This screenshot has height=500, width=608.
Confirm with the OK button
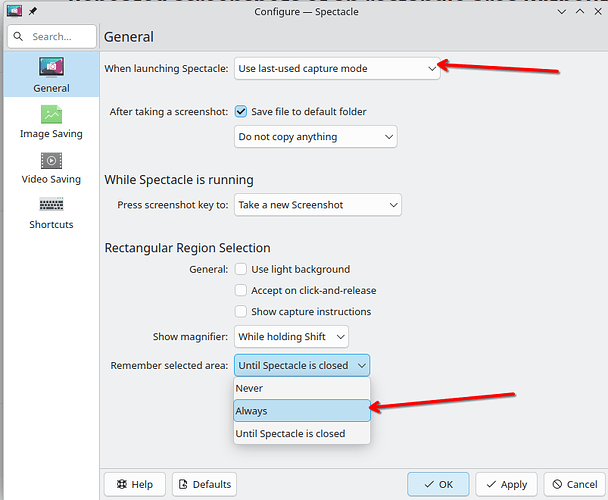pyautogui.click(x=438, y=484)
